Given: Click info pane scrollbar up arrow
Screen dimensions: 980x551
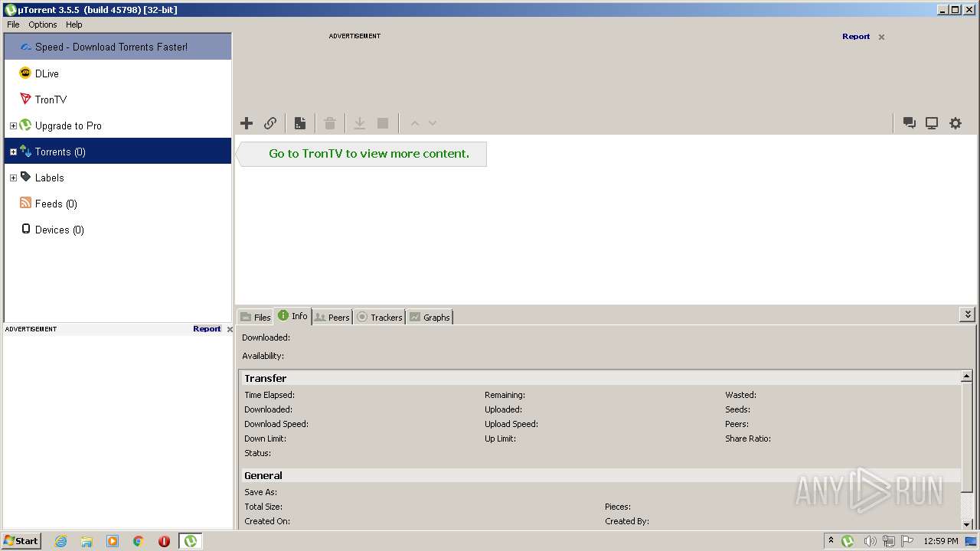Looking at the screenshot, I should (x=967, y=376).
